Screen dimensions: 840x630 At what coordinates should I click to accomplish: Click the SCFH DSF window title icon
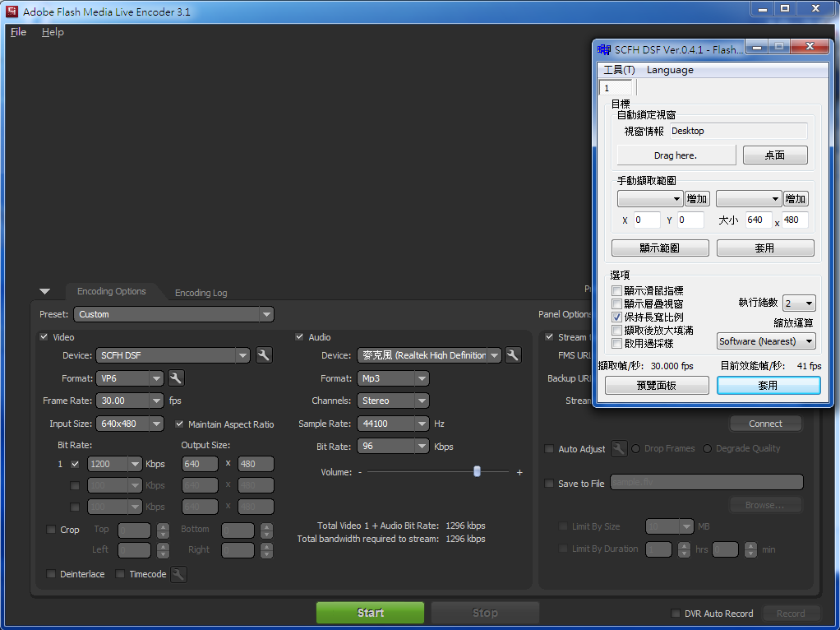(x=604, y=49)
